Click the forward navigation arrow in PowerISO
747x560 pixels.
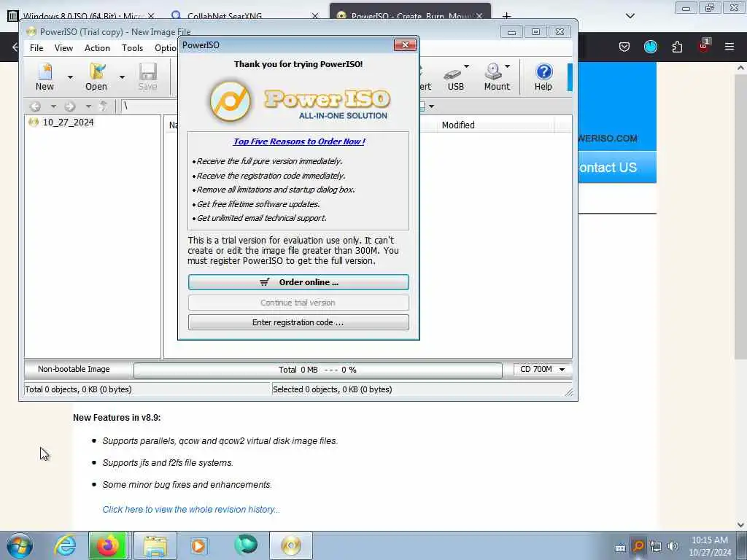tap(70, 106)
